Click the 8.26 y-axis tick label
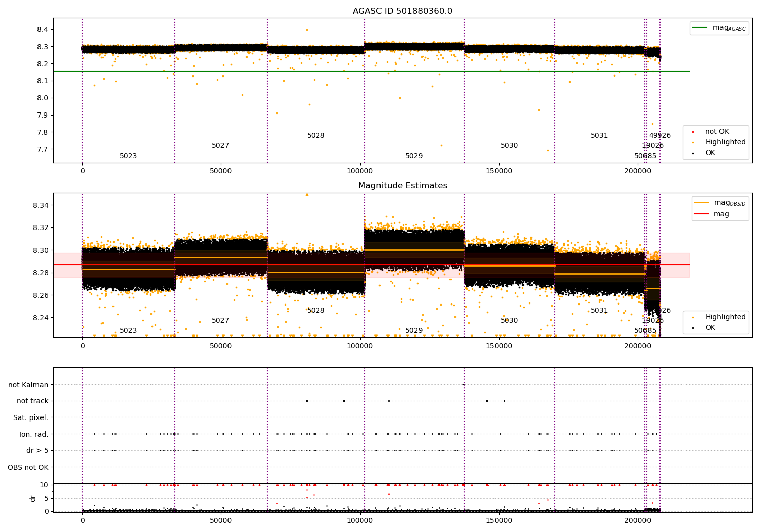 tap(41, 295)
